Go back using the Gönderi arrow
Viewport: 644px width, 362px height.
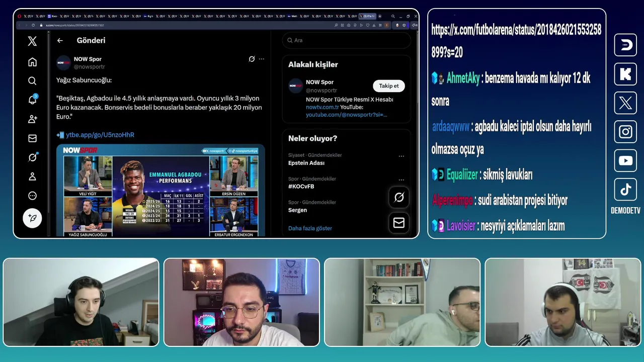(60, 40)
